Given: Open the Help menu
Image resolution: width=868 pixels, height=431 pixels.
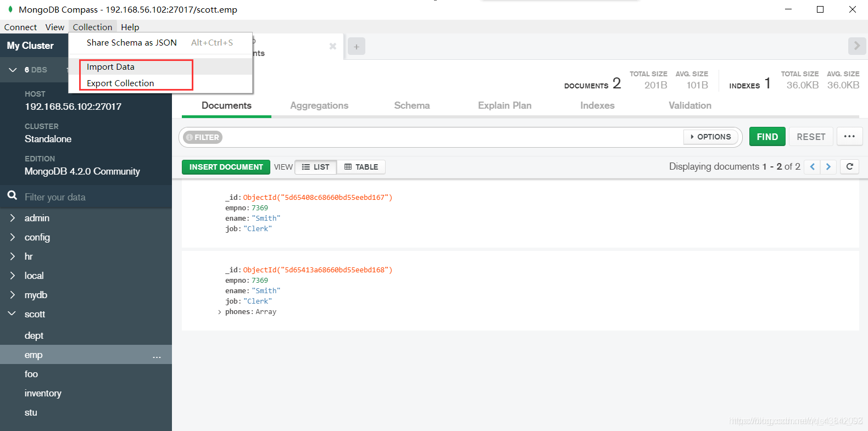Looking at the screenshot, I should pyautogui.click(x=130, y=27).
